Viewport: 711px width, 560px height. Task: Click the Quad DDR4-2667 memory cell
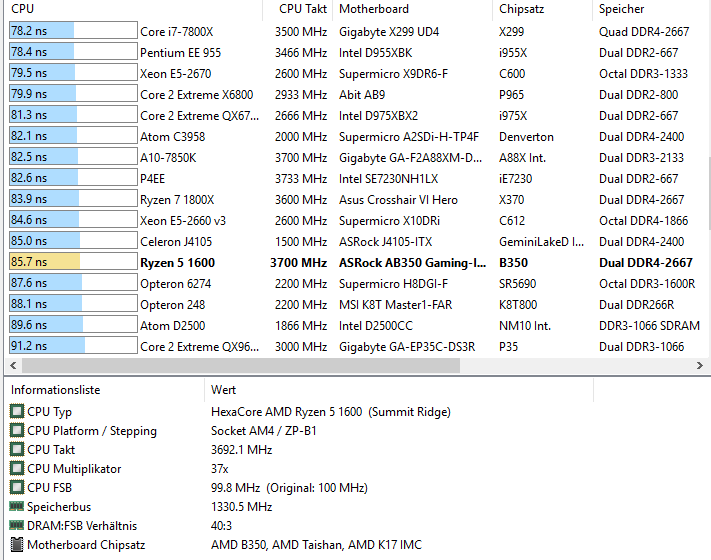click(x=644, y=32)
